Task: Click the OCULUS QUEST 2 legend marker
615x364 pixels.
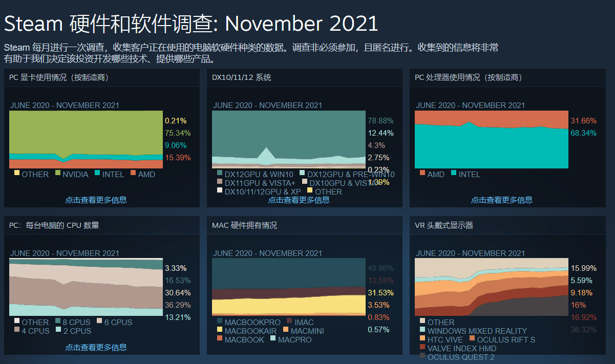Action: (x=421, y=356)
